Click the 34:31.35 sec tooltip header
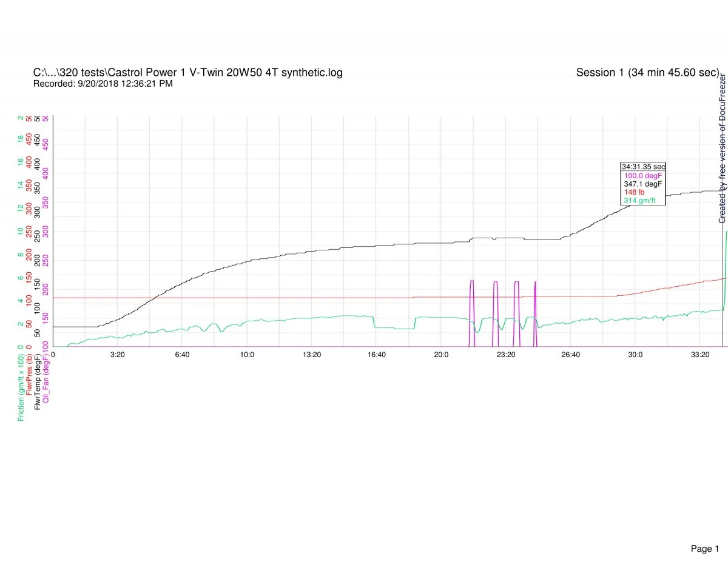Viewport: 728px width, 562px height. (x=643, y=167)
